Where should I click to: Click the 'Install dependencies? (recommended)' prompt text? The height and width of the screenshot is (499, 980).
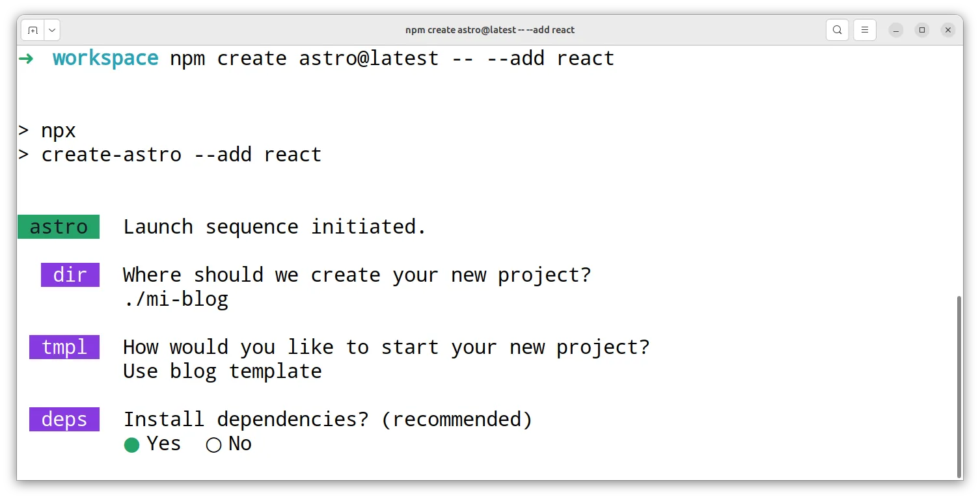click(x=328, y=419)
